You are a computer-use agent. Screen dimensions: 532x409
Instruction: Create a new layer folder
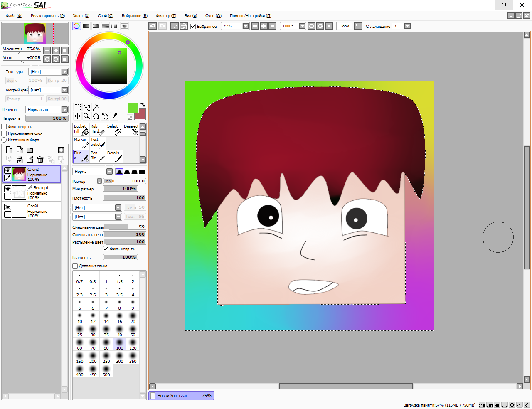[30, 150]
